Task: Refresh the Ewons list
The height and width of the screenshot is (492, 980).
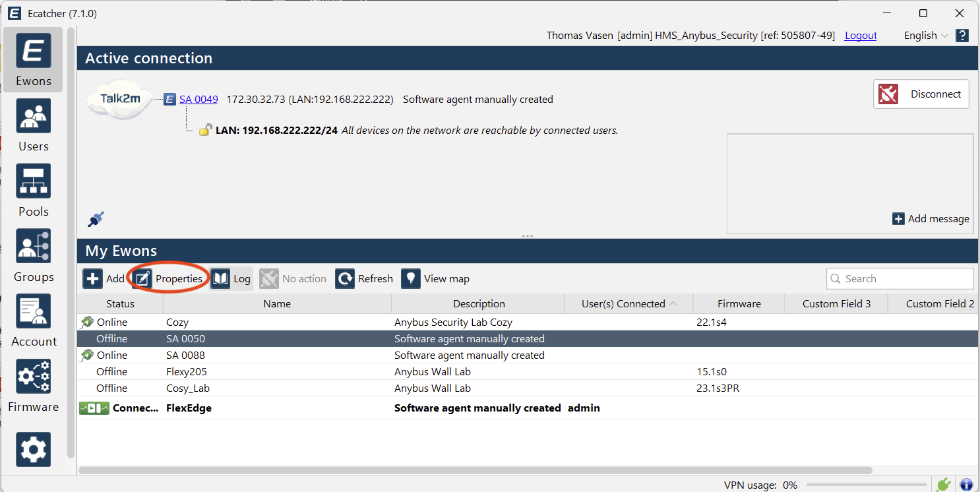Action: 364,279
